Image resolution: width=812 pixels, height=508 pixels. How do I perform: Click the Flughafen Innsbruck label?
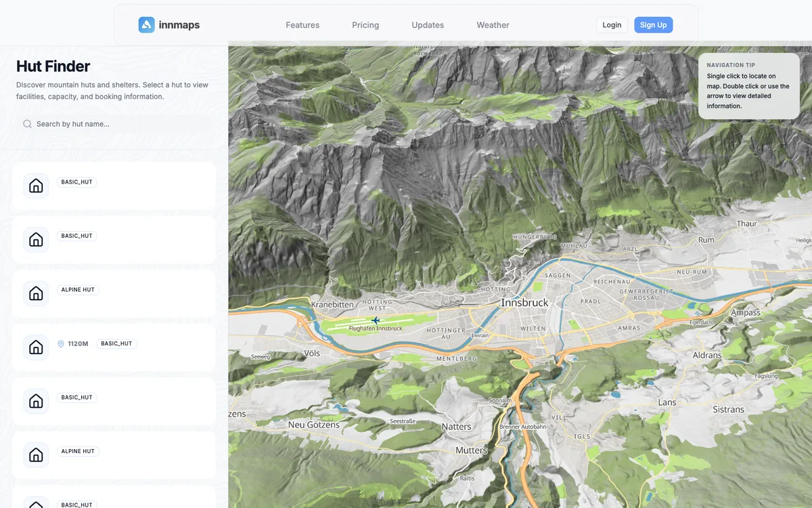376,329
